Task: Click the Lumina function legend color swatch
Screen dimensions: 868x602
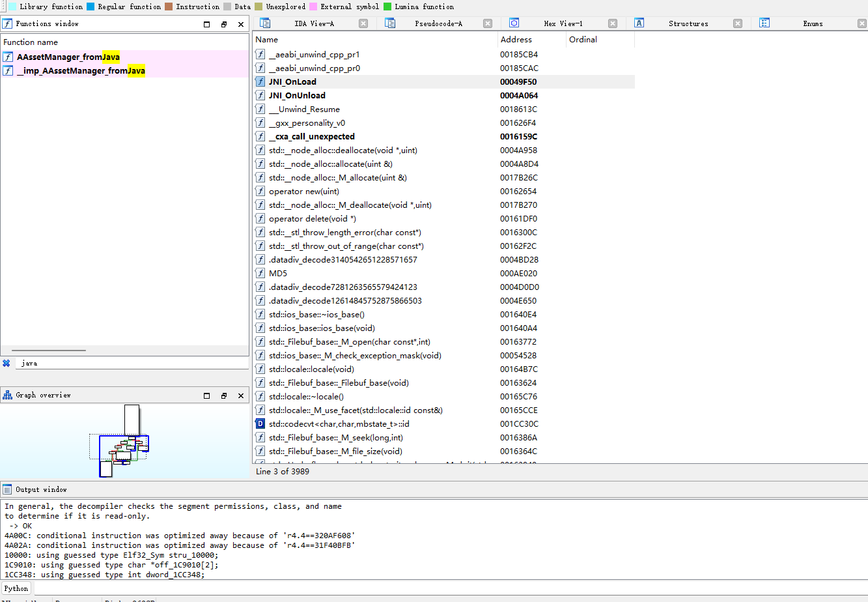Action: coord(387,7)
